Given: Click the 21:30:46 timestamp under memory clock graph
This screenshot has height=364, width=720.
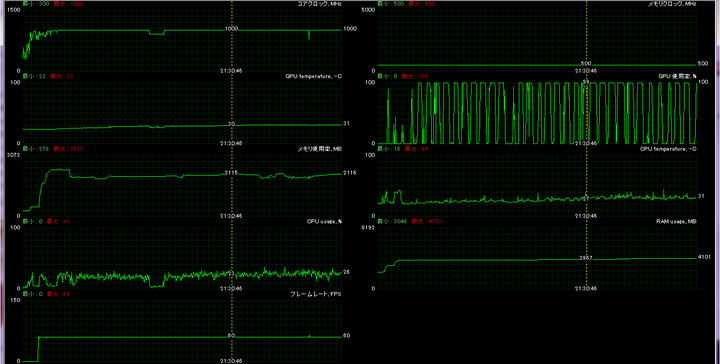Looking at the screenshot, I should [x=586, y=71].
